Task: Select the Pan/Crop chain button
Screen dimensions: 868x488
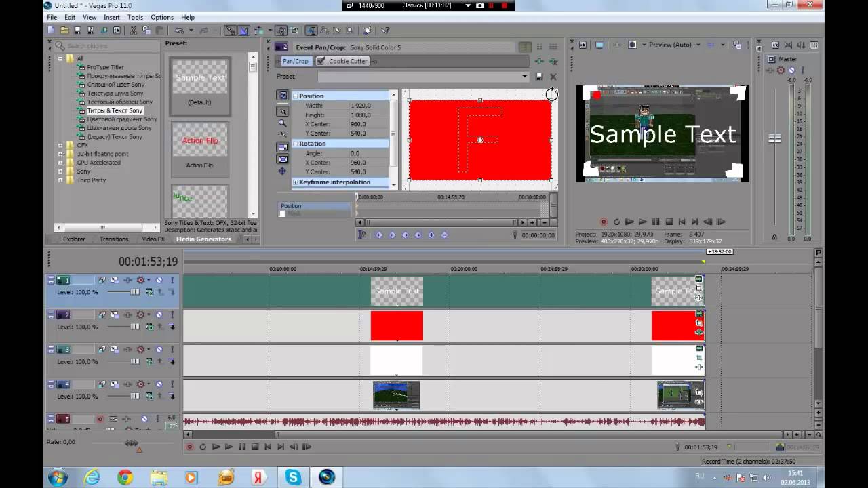Action: coord(296,61)
